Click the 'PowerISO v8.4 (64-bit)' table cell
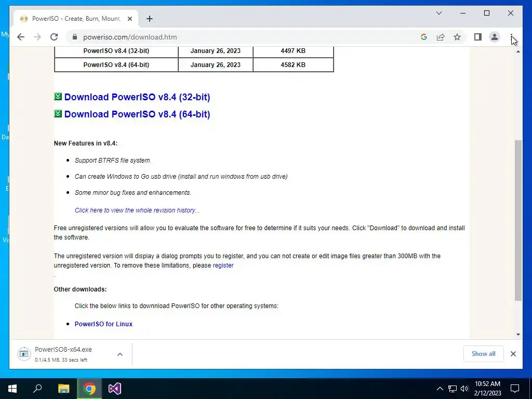The image size is (532, 399). [116, 65]
